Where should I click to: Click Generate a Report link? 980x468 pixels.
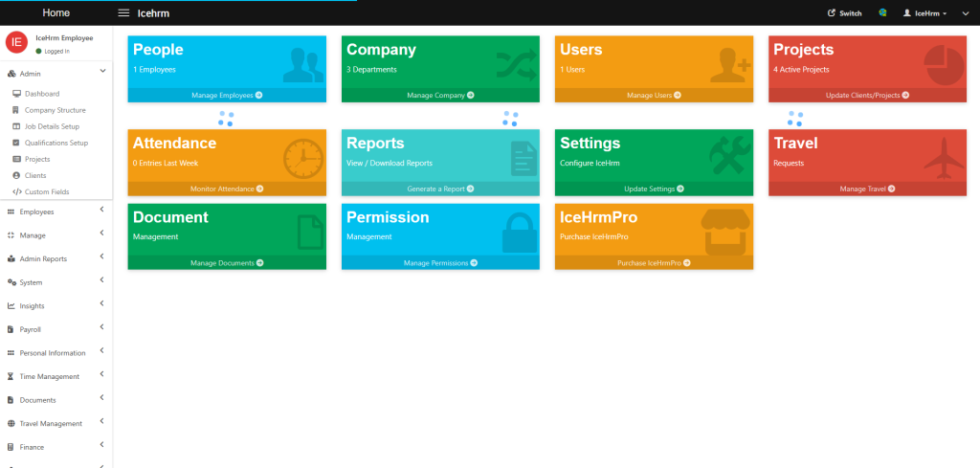(440, 189)
